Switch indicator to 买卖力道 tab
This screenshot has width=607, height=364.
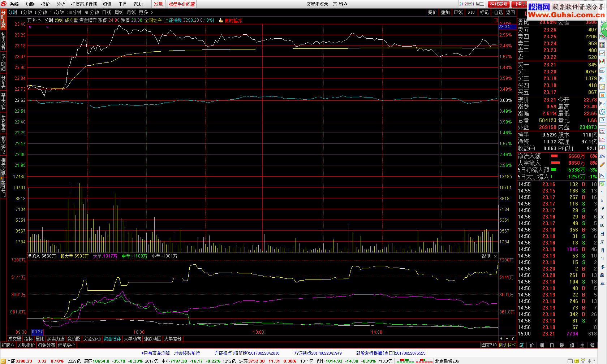[56, 339]
